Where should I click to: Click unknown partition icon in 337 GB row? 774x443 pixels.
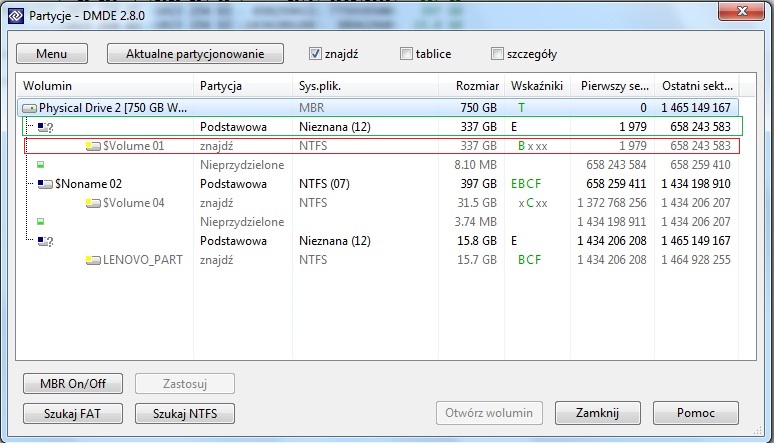(45, 127)
